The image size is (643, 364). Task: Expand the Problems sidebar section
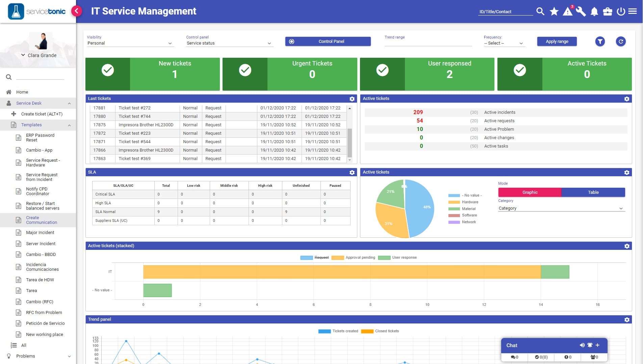[38, 356]
